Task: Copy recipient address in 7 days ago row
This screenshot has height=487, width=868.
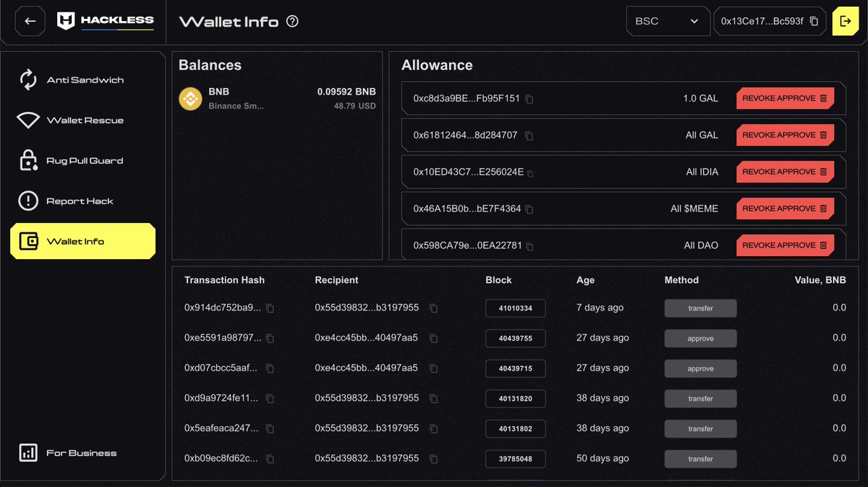Action: tap(433, 308)
